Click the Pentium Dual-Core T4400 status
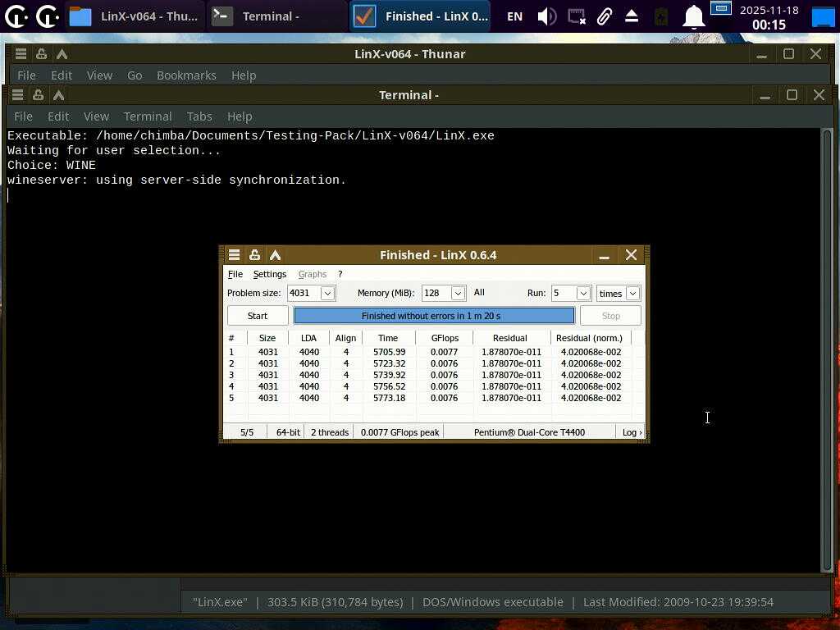 [x=529, y=432]
